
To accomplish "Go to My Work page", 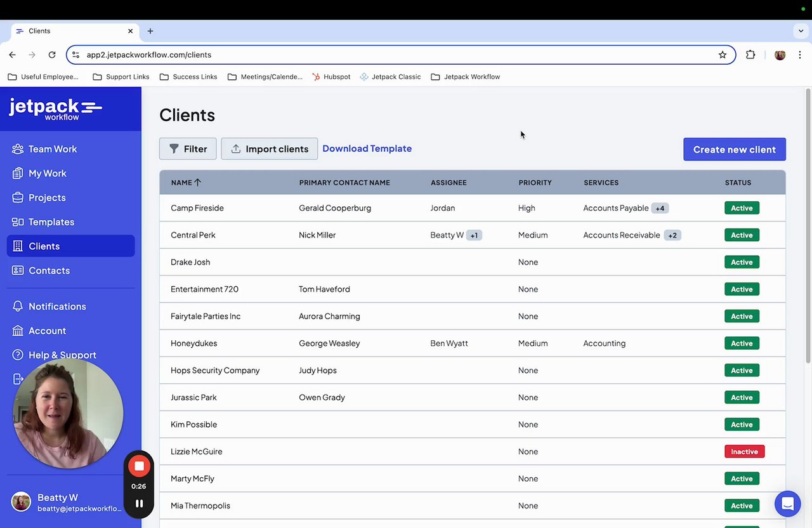I will click(47, 173).
